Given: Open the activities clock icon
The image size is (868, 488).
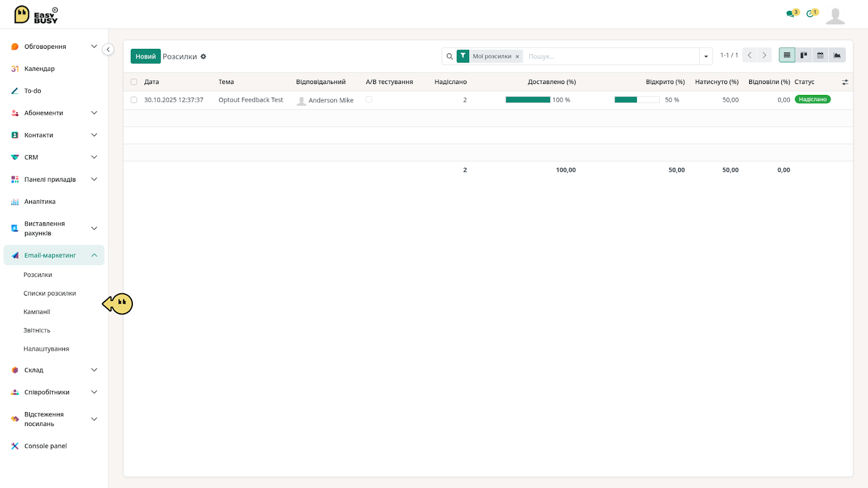Looking at the screenshot, I should 810,14.
